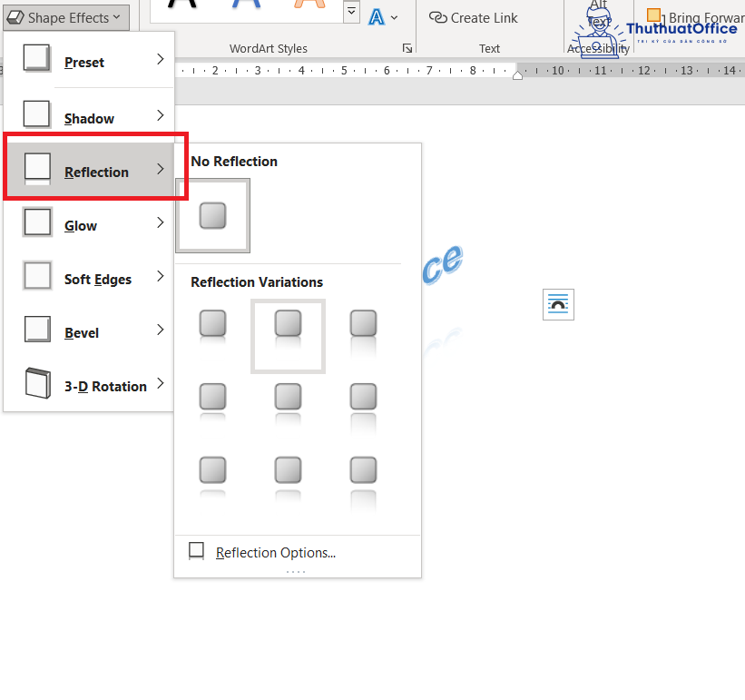Select the orange WordArt style letter A
Screen dimensions: 745x700
(309, 5)
